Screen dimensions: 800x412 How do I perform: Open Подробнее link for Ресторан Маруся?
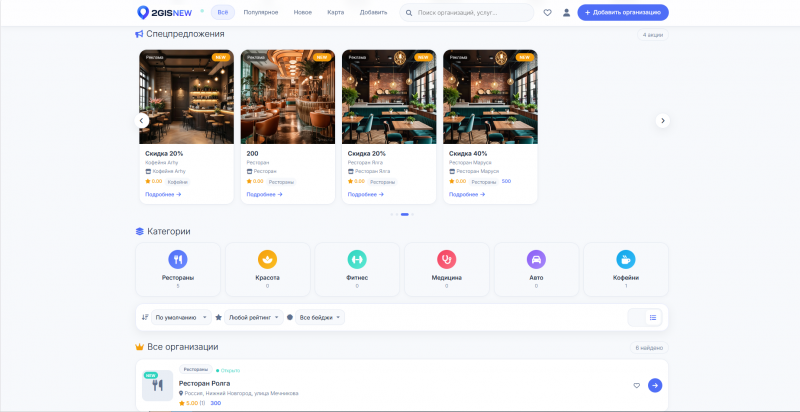(x=467, y=194)
